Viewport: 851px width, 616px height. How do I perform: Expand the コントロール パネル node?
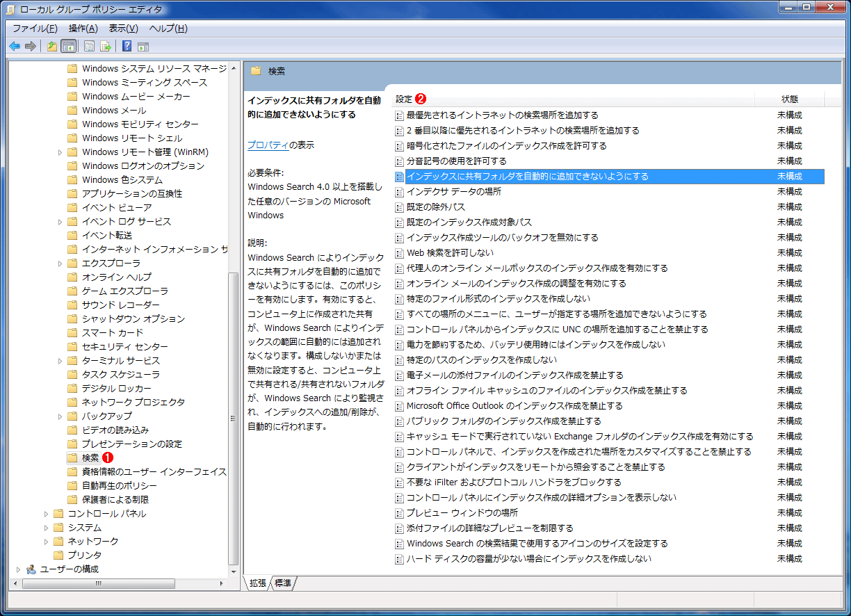[46, 513]
